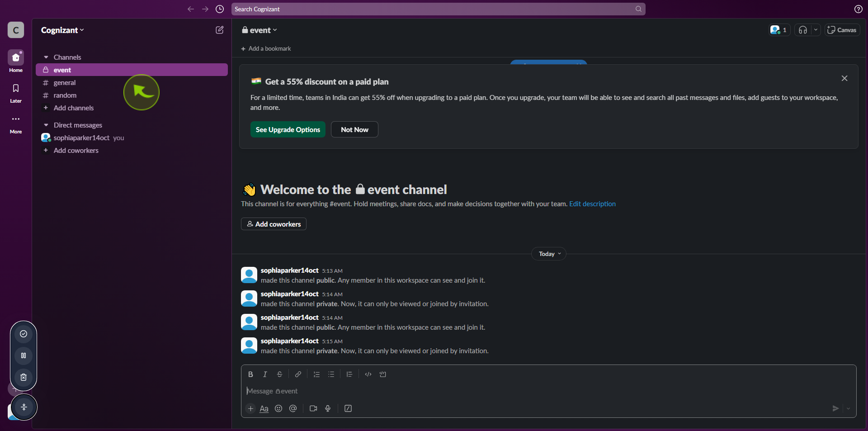868x431 pixels.
Task: Compose a new message
Action: point(220,30)
